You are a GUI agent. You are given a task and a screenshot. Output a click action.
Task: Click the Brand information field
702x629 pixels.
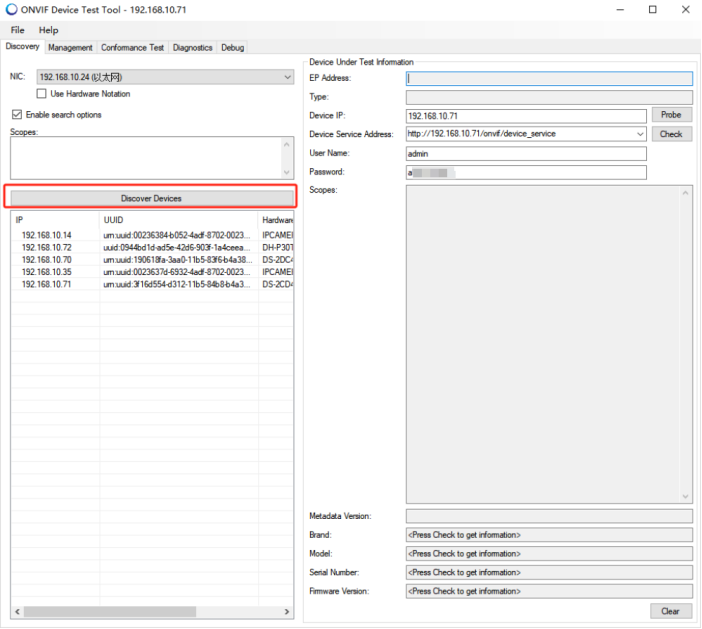tap(549, 535)
